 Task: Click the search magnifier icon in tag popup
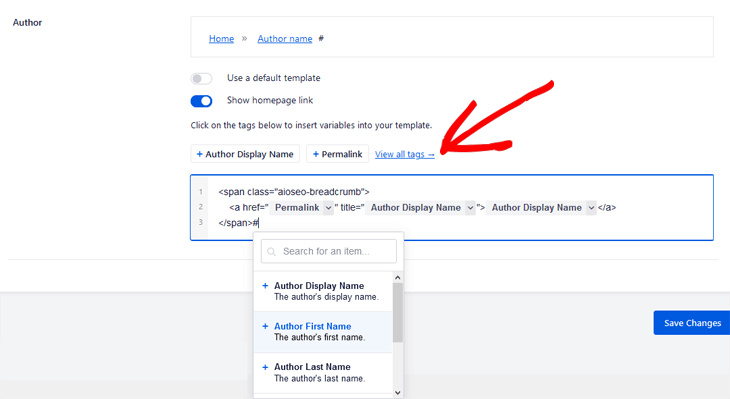(271, 252)
